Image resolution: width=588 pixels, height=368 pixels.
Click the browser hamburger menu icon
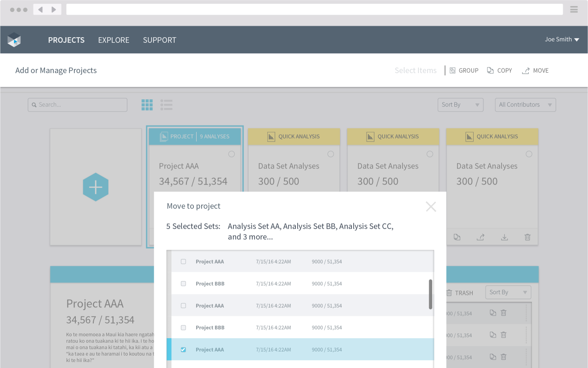[x=574, y=9]
